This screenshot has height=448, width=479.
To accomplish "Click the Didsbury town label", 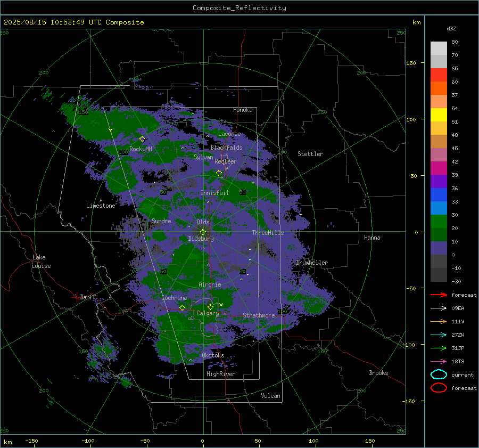I will (201, 239).
